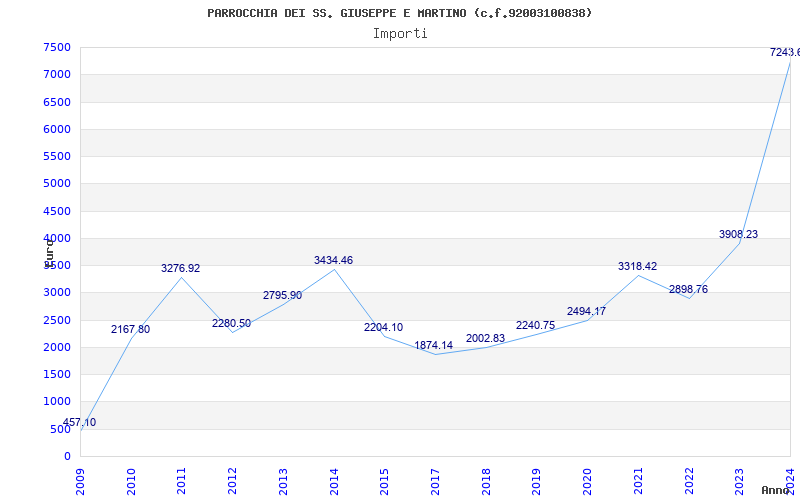Select the 7243 data label near 2024

[x=785, y=52]
